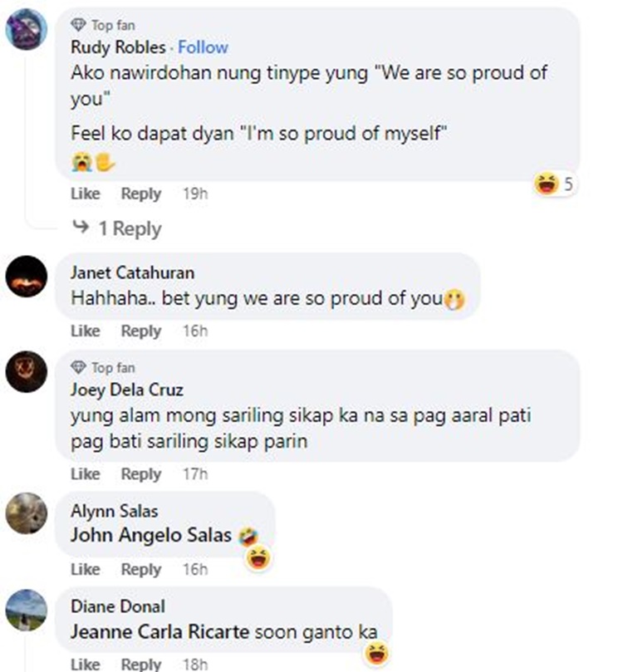Screen dimensions: 623x672
Task: Like Janet Catahuran's comment
Action: [x=86, y=331]
